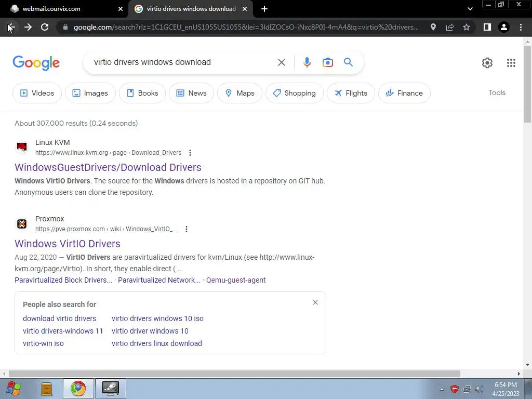Click the taskbar clock showing 6:54 PM
This screenshot has height=399, width=532.
(x=506, y=389)
